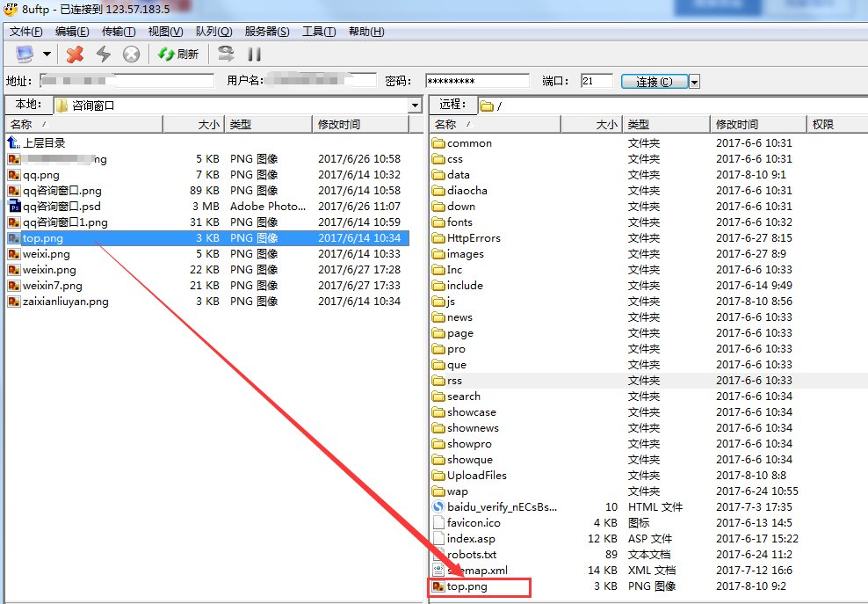Click the 端口 port input field
868x604 pixels.
coord(597,81)
